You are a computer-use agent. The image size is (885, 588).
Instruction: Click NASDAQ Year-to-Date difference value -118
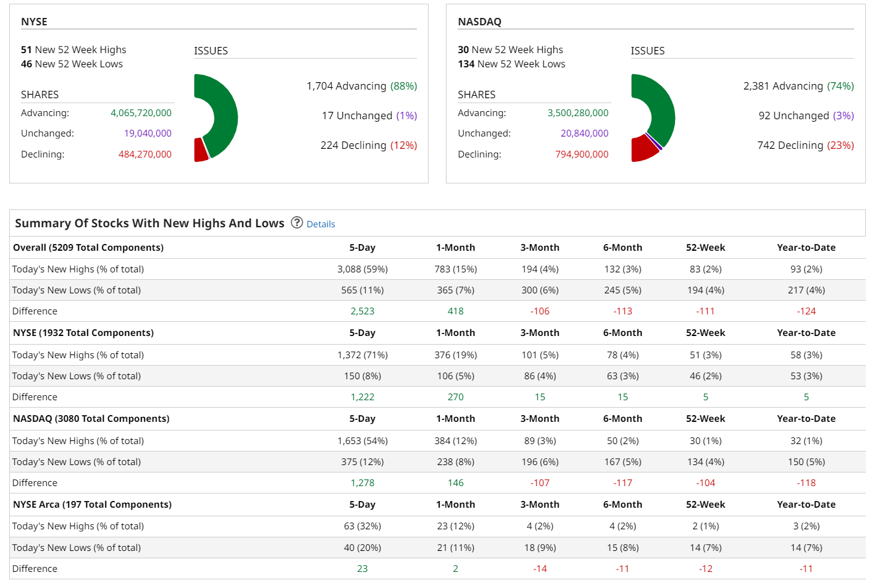click(x=807, y=483)
